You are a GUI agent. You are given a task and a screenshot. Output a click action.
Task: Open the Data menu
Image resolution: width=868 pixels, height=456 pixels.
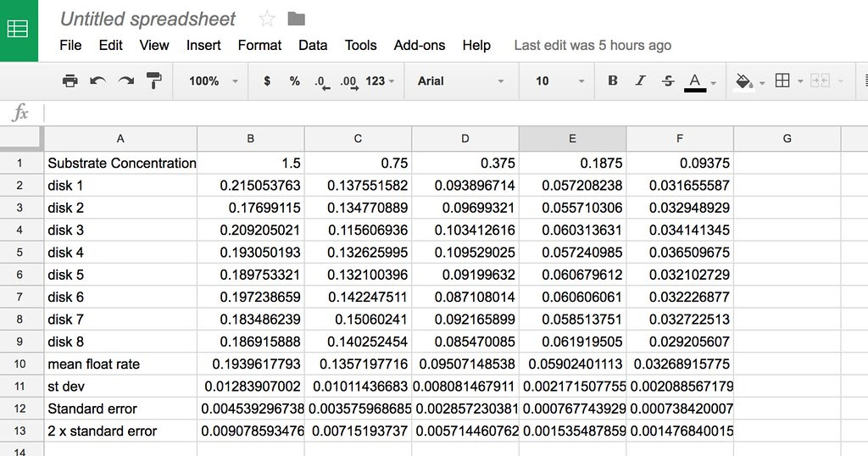click(x=313, y=46)
